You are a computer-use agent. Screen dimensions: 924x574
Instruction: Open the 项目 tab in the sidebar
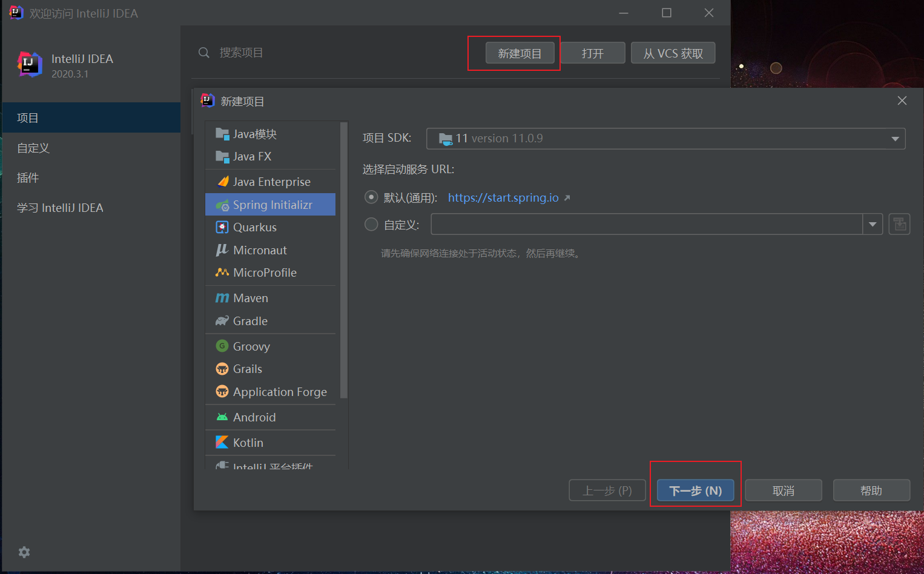click(91, 117)
